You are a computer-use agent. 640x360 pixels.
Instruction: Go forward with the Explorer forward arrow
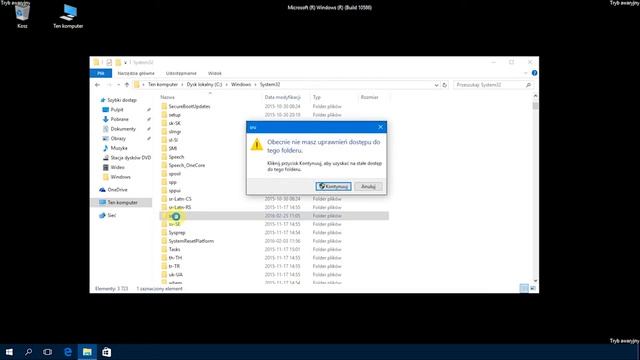pos(109,85)
